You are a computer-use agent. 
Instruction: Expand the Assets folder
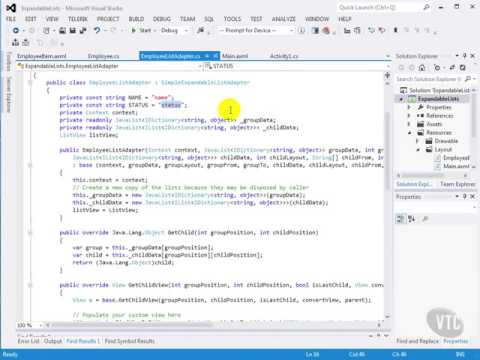click(409, 124)
